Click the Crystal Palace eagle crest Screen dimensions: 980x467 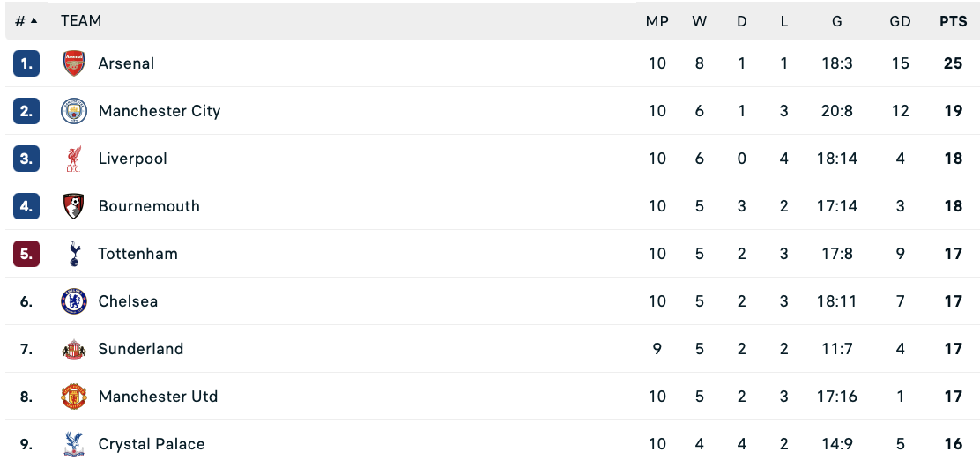click(74, 444)
